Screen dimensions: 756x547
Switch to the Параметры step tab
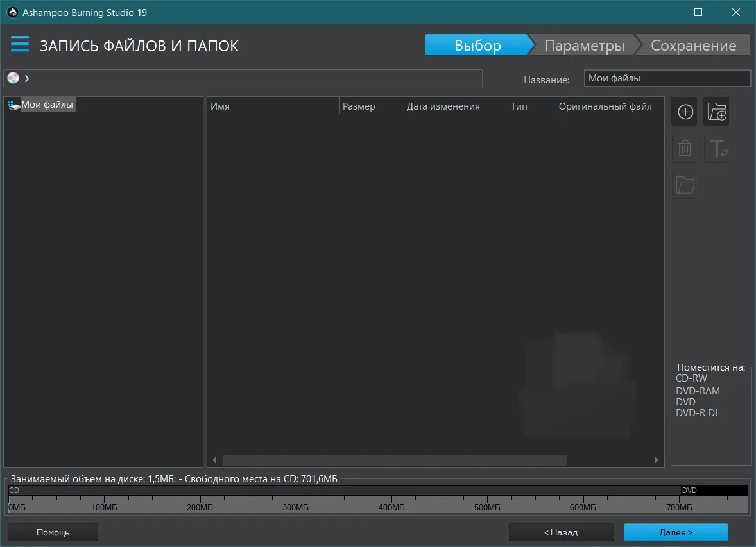584,45
